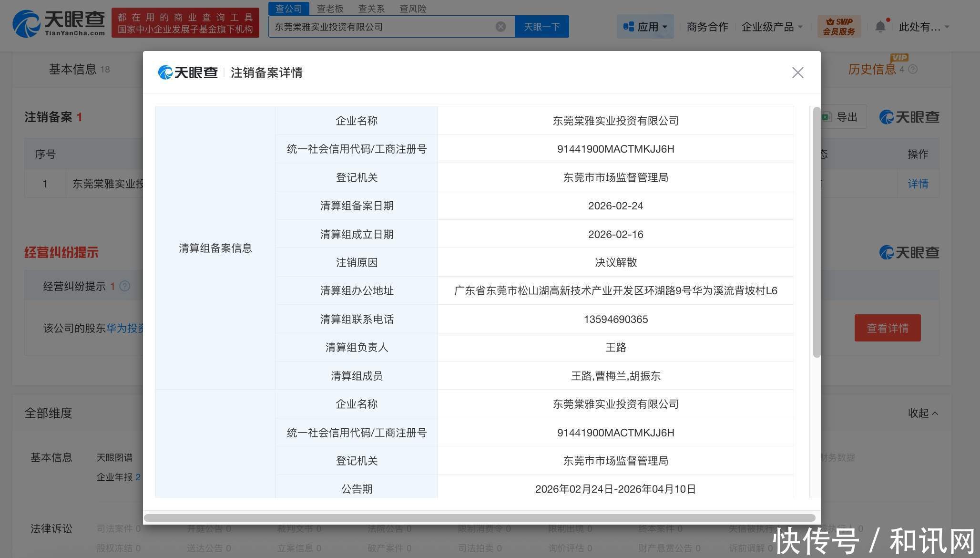Click help icon beside 经营纠纷提示
This screenshot has width=980, height=558.
coord(125,286)
